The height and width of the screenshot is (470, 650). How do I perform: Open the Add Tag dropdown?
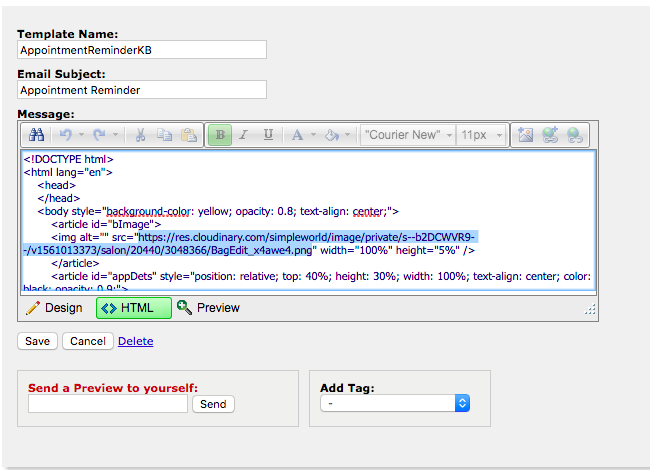point(395,403)
